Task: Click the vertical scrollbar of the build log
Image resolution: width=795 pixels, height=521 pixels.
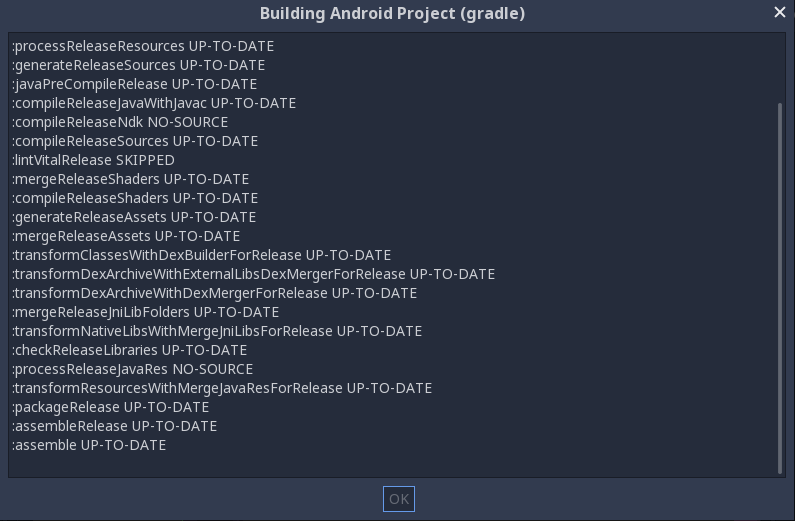Action: pyautogui.click(x=780, y=285)
